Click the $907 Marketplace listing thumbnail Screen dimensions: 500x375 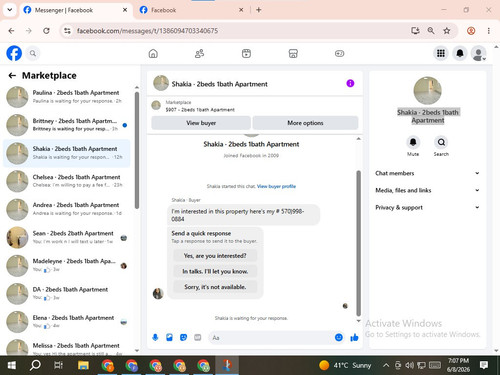point(156,106)
